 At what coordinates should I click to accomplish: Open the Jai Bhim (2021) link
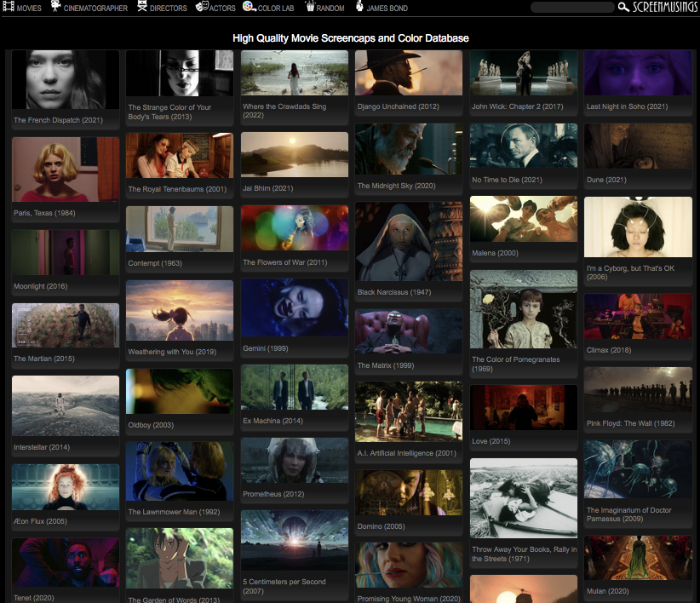(x=268, y=188)
